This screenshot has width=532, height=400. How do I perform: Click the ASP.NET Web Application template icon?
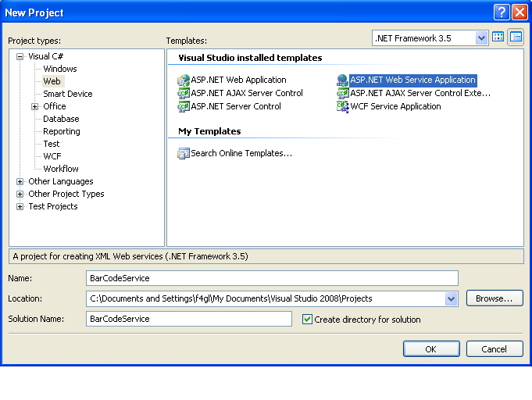pyautogui.click(x=184, y=80)
